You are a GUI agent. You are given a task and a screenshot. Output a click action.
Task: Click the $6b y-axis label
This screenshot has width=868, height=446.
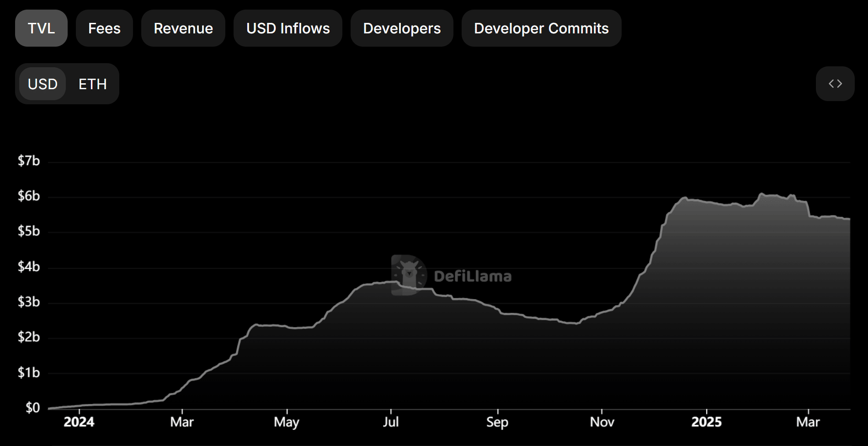[x=29, y=196]
